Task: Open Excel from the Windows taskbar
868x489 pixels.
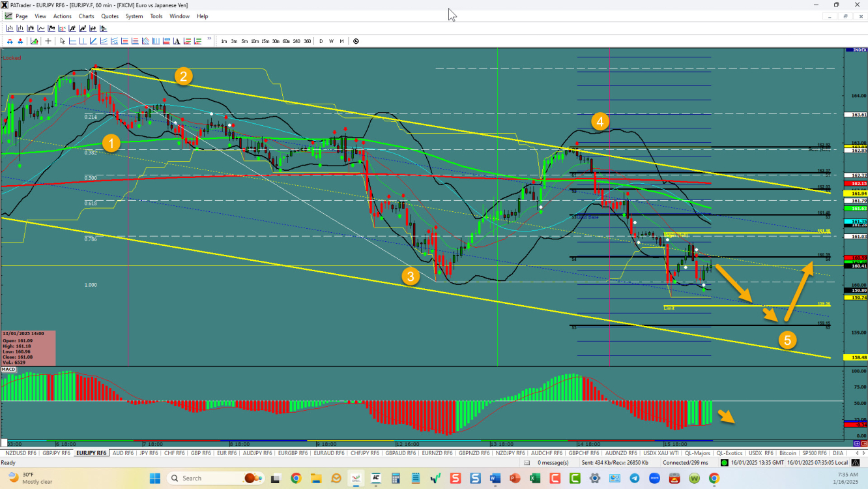Action: (534, 479)
